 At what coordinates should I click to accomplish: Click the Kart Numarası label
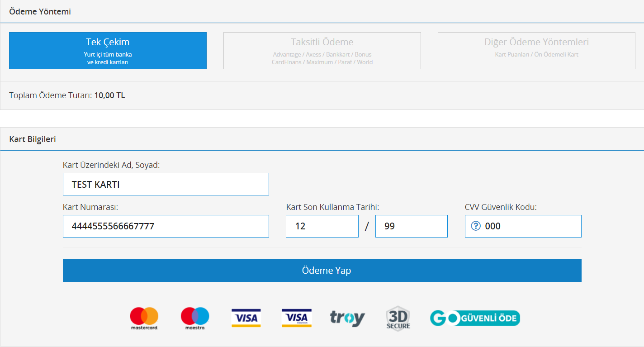click(90, 207)
